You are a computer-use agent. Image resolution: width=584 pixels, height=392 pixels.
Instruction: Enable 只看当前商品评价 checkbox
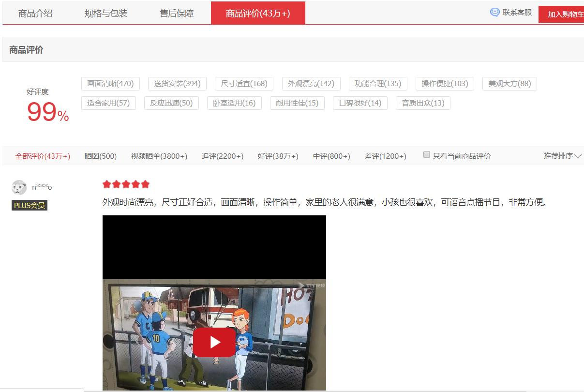(x=426, y=153)
